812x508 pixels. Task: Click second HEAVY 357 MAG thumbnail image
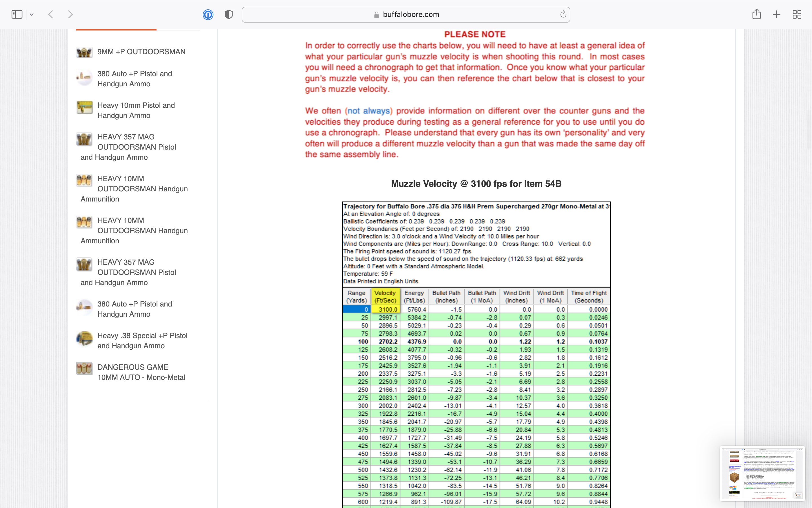pos(84,264)
